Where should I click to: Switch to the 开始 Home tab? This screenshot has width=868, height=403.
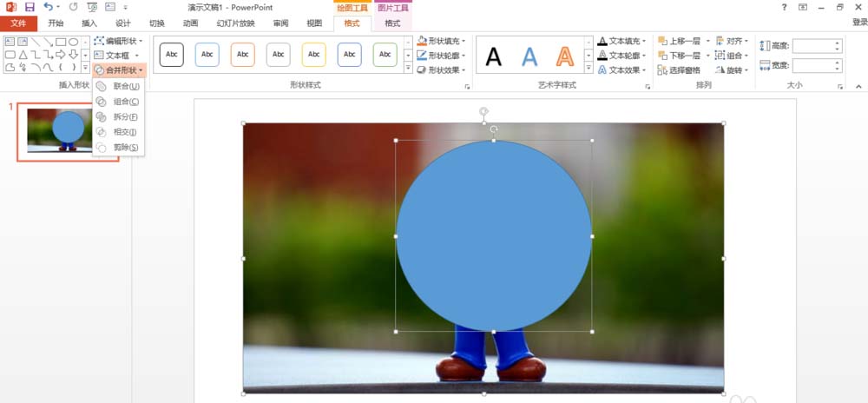tap(56, 23)
